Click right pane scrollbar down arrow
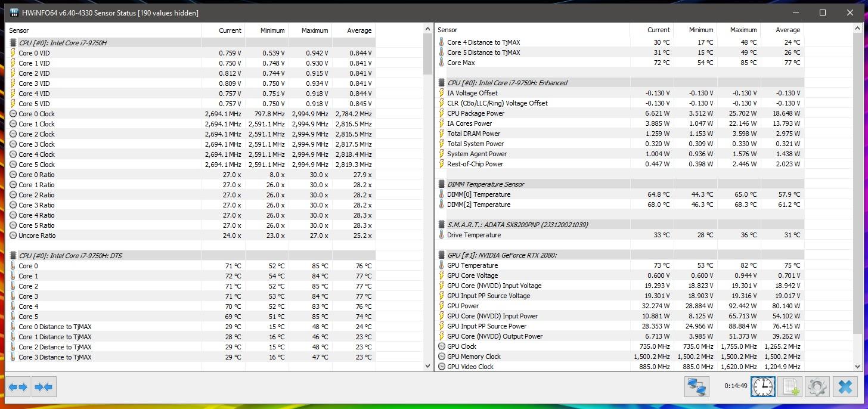The image size is (868, 409). click(857, 366)
